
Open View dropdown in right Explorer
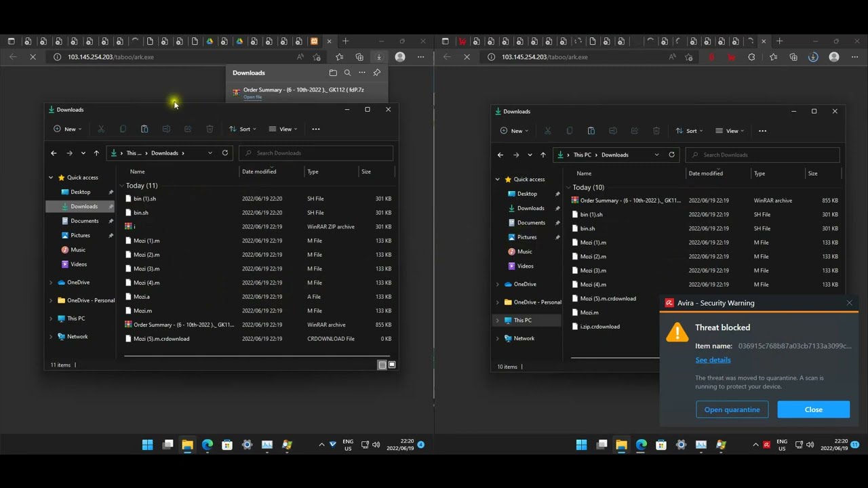[x=730, y=131]
